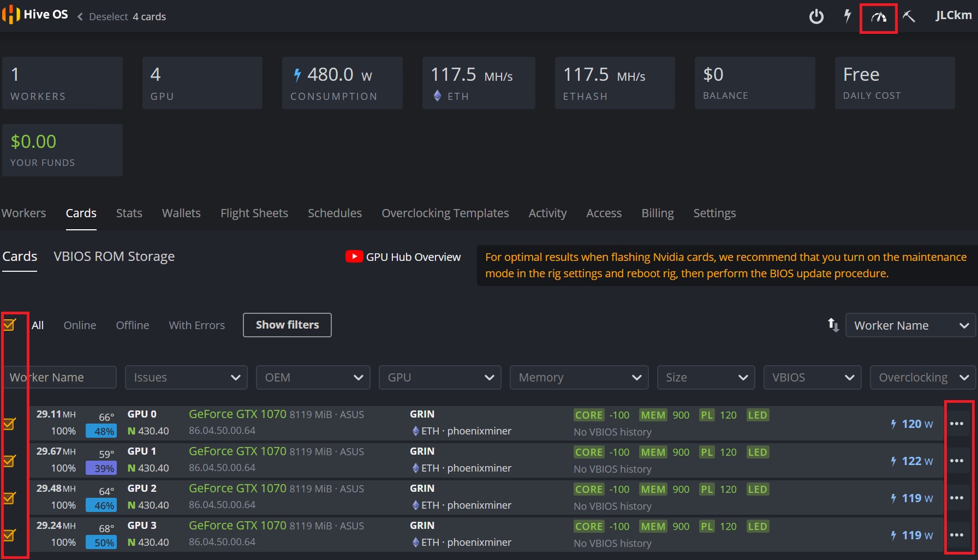Click bolt icon in Consumption card
This screenshot has height=560, width=978.
coord(297,75)
